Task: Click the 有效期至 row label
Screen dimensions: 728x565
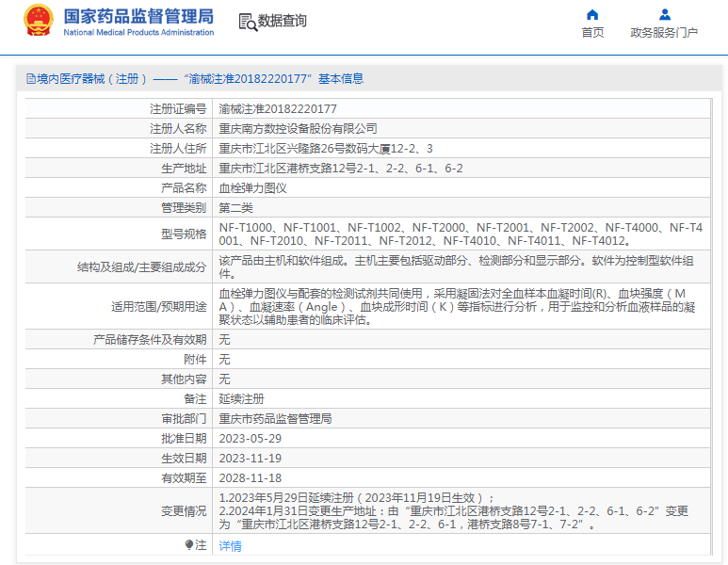Action: pyautogui.click(x=184, y=478)
